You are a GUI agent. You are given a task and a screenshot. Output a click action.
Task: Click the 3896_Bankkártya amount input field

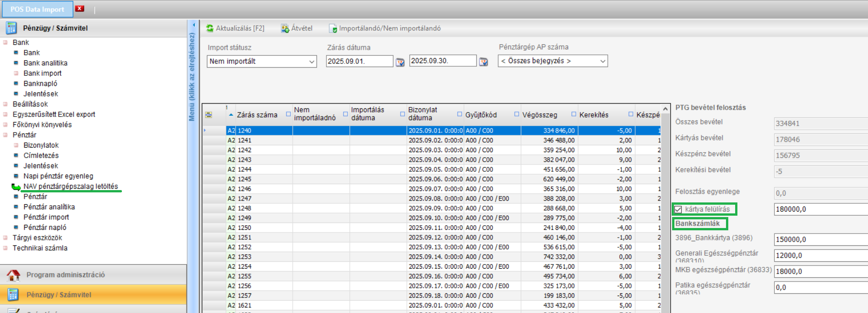point(820,239)
